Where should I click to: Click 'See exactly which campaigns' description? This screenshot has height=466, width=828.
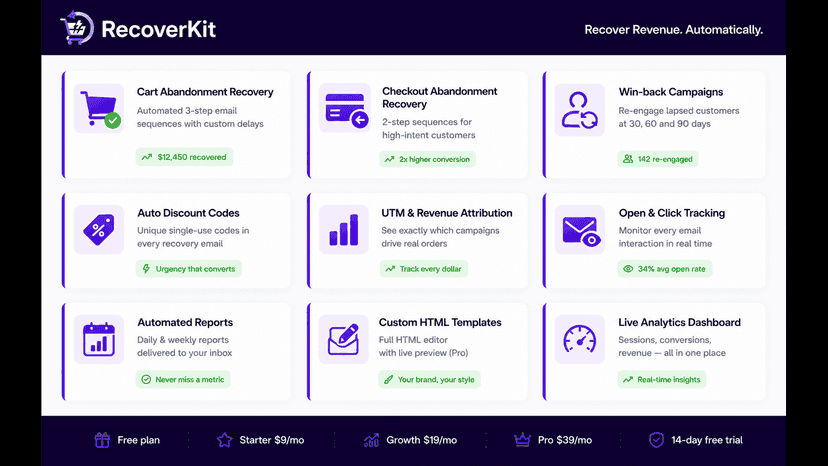point(440,237)
